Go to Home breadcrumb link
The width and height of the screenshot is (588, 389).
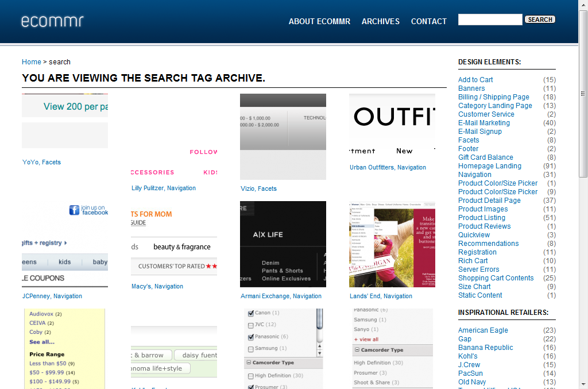[32, 62]
